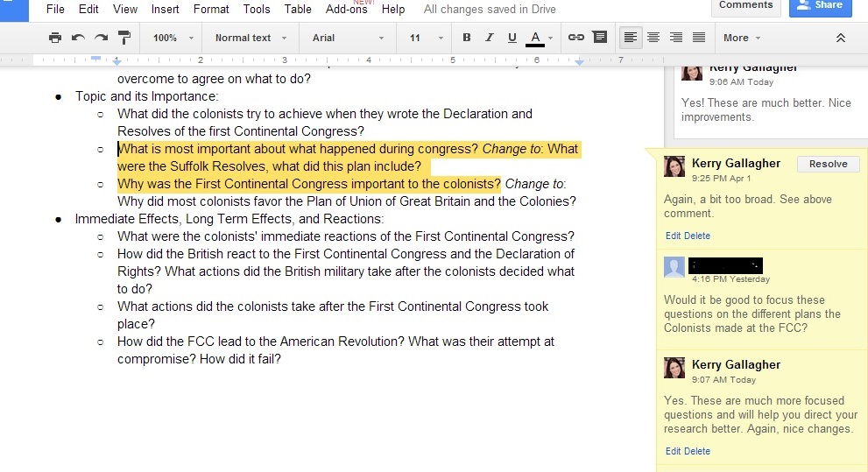Click the Comments button
The image size is (868, 472).
click(x=745, y=5)
